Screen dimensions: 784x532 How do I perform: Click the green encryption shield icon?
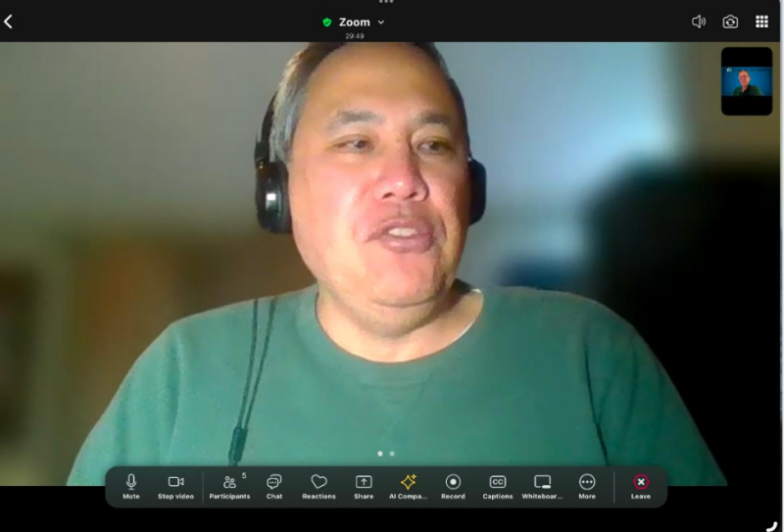[327, 22]
